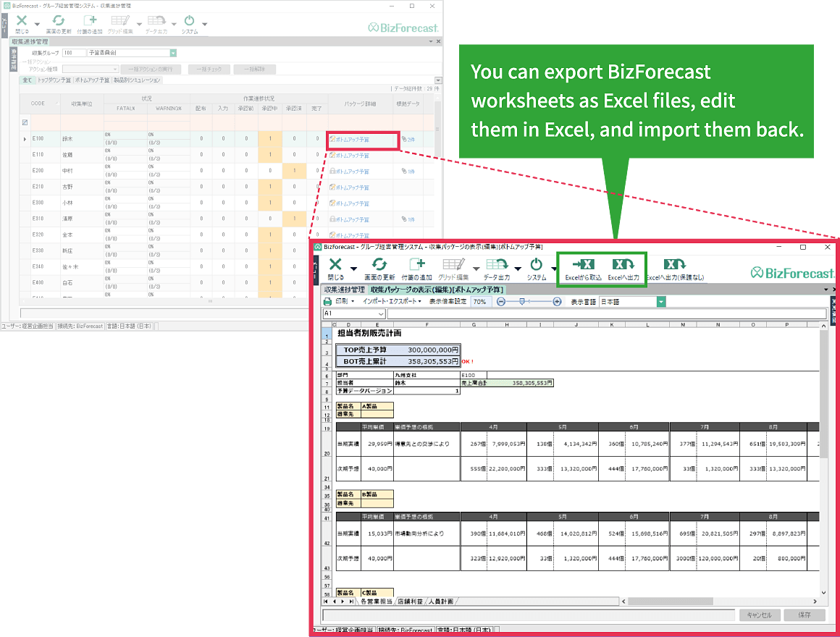Image resolution: width=840 pixels, height=637 pixels.
Task: Expand the 印刷 print menu arrow
Action: (353, 302)
